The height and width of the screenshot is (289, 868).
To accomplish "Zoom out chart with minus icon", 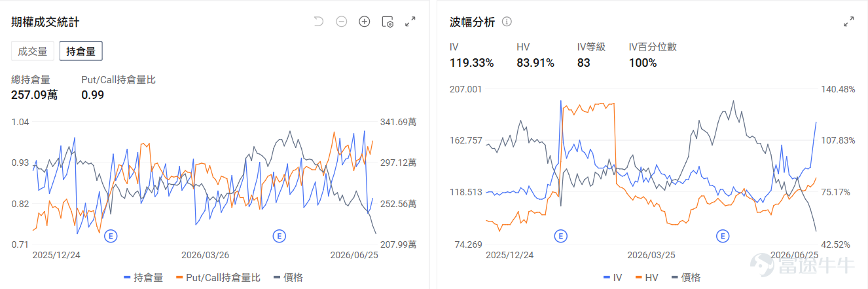I will click(x=342, y=22).
